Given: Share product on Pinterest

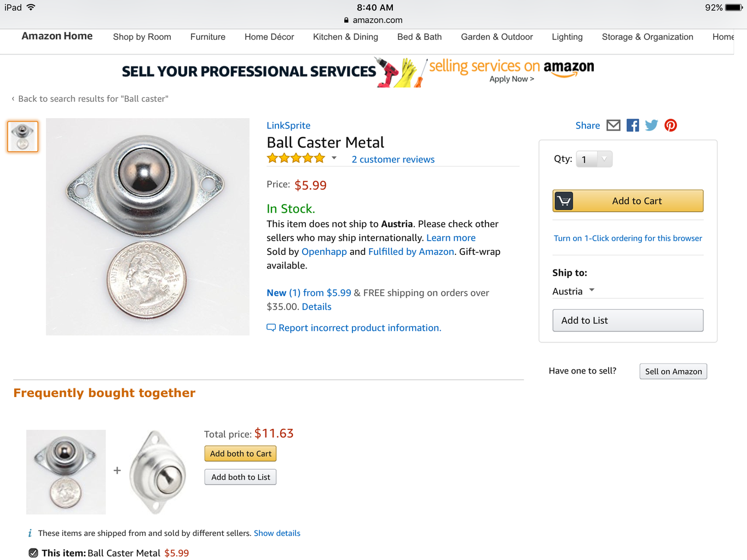Looking at the screenshot, I should [670, 125].
